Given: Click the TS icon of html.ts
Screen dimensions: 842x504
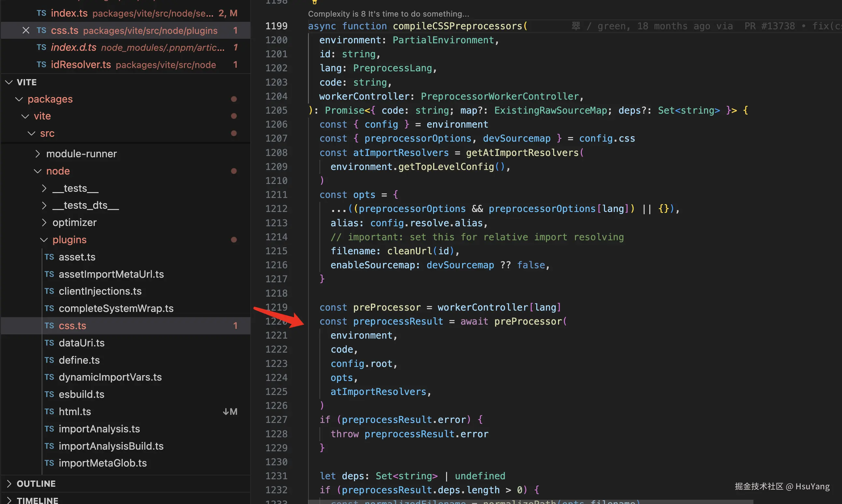Looking at the screenshot, I should [49, 411].
